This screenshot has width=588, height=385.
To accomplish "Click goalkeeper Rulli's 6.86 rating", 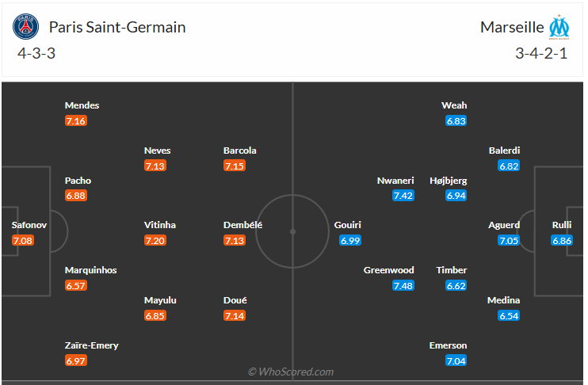I will 562,240.
